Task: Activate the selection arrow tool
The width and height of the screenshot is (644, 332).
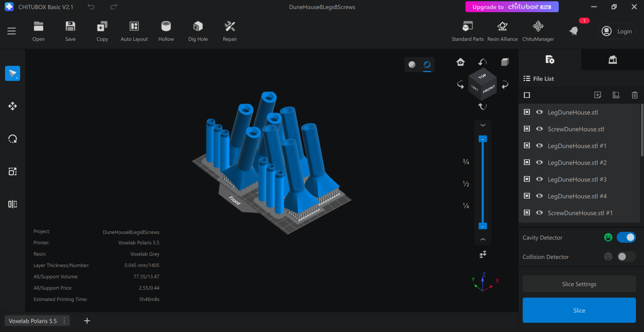Action: click(x=12, y=73)
